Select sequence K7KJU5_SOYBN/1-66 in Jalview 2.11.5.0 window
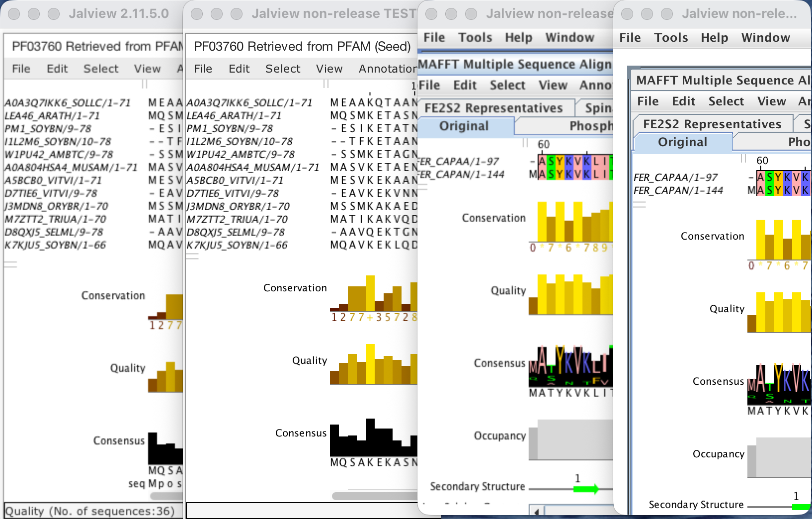The height and width of the screenshot is (519, 812). [55, 245]
